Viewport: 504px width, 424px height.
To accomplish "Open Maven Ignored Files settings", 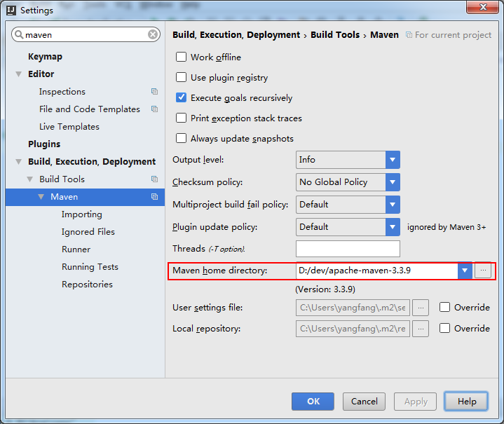I will [88, 232].
